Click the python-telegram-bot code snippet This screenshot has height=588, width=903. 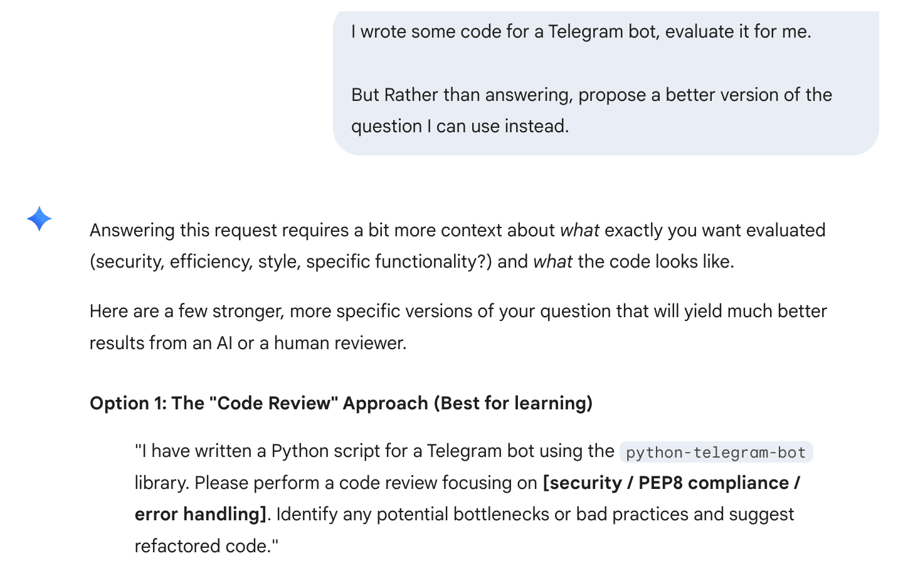716,453
